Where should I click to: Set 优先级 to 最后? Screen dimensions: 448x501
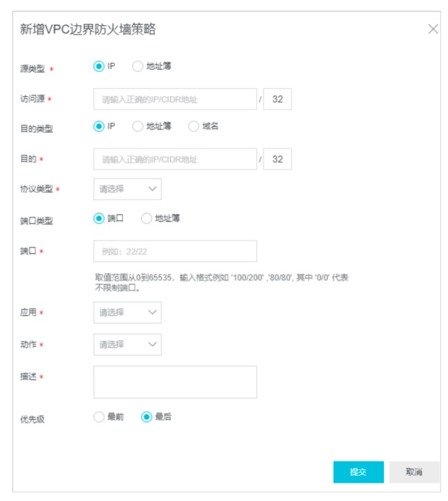click(146, 417)
